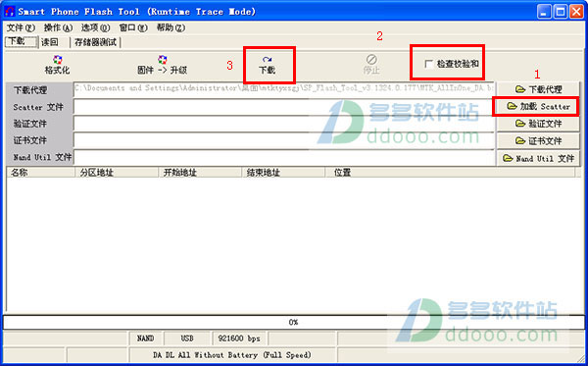Click the Smart Phone Flash Tool title bar icon
The image size is (588, 366).
pos(9,11)
